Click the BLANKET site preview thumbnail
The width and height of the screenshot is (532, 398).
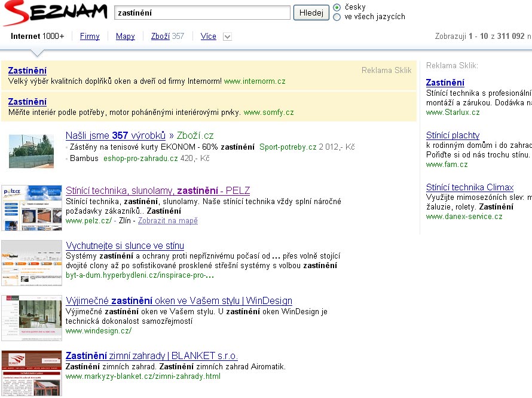coord(32,373)
